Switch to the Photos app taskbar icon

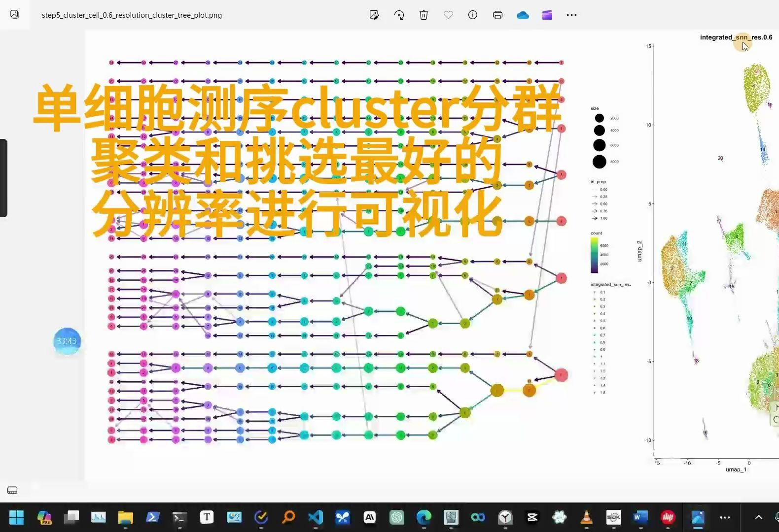pyautogui.click(x=698, y=517)
